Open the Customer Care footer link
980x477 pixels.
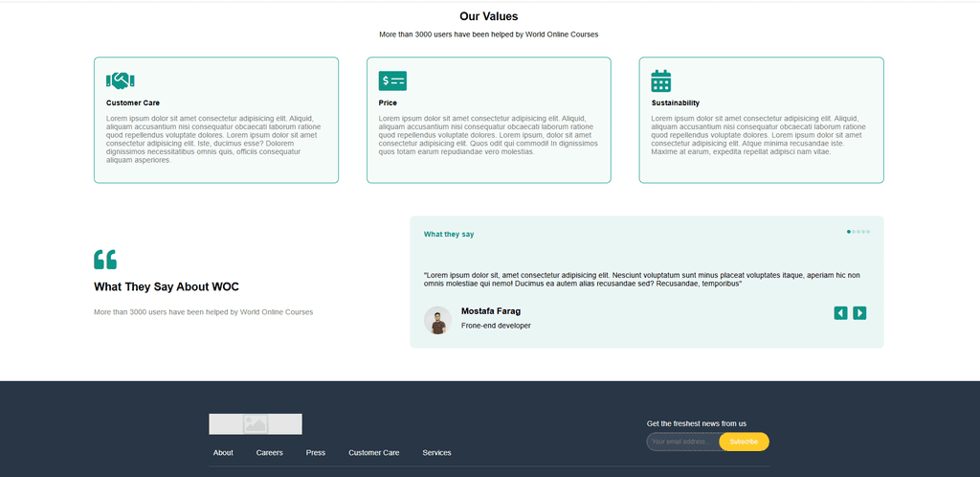pyautogui.click(x=374, y=453)
